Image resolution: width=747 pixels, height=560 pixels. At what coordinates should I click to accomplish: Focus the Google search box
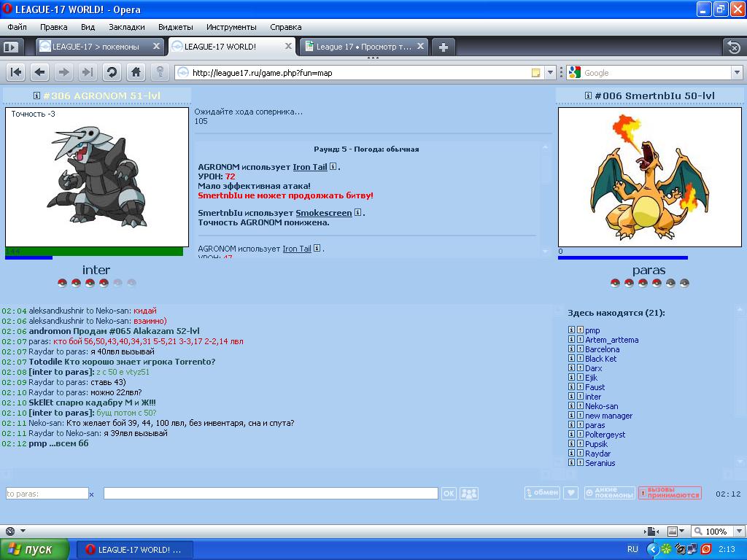coord(657,73)
